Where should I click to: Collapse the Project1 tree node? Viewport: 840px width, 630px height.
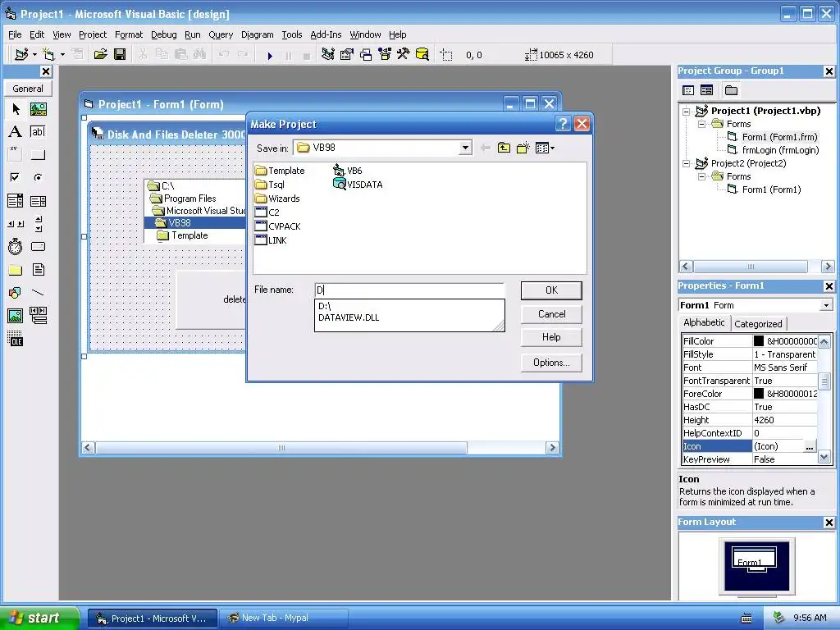(687, 112)
